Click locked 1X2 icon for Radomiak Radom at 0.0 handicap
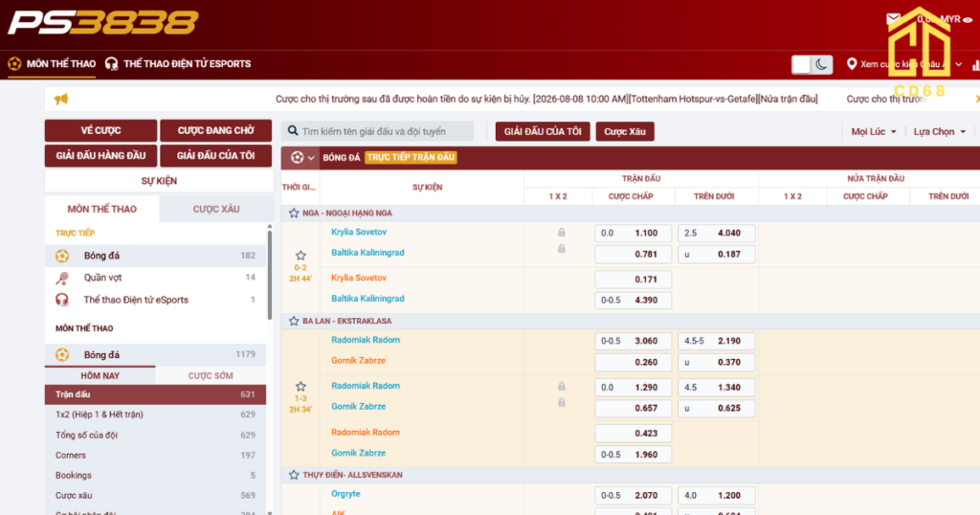Screen dimensions: 980x515 pos(561,387)
